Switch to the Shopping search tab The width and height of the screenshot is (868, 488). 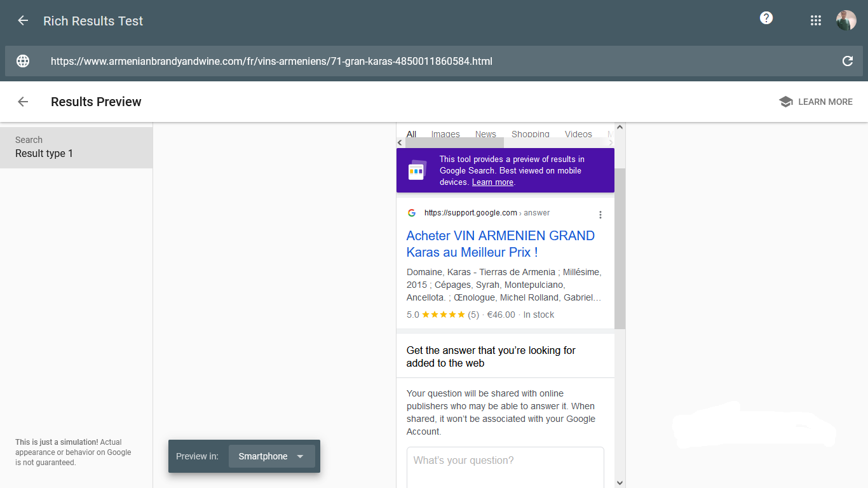[x=531, y=133]
